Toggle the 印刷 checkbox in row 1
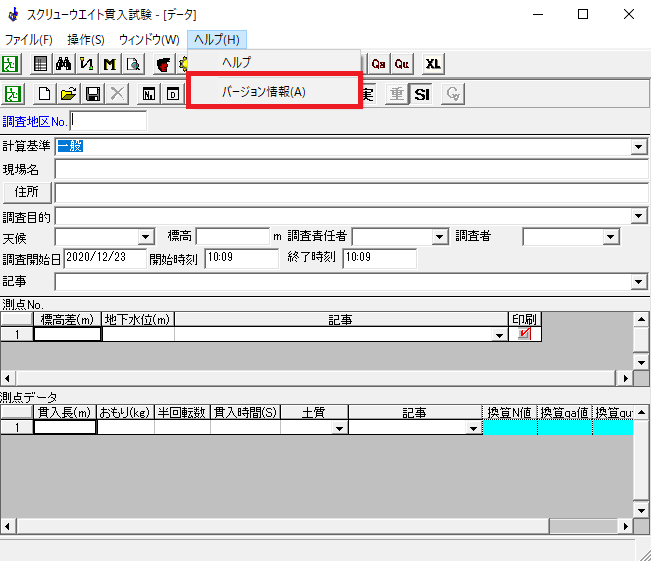The image size is (651, 561). coord(525,334)
